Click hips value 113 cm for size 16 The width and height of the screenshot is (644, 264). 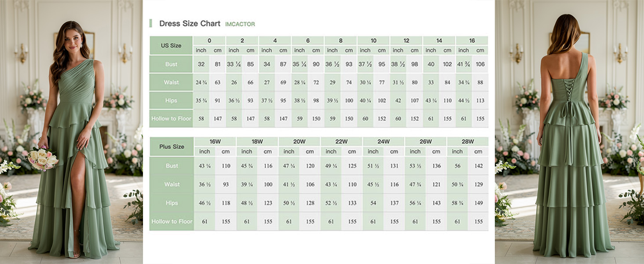click(x=480, y=100)
